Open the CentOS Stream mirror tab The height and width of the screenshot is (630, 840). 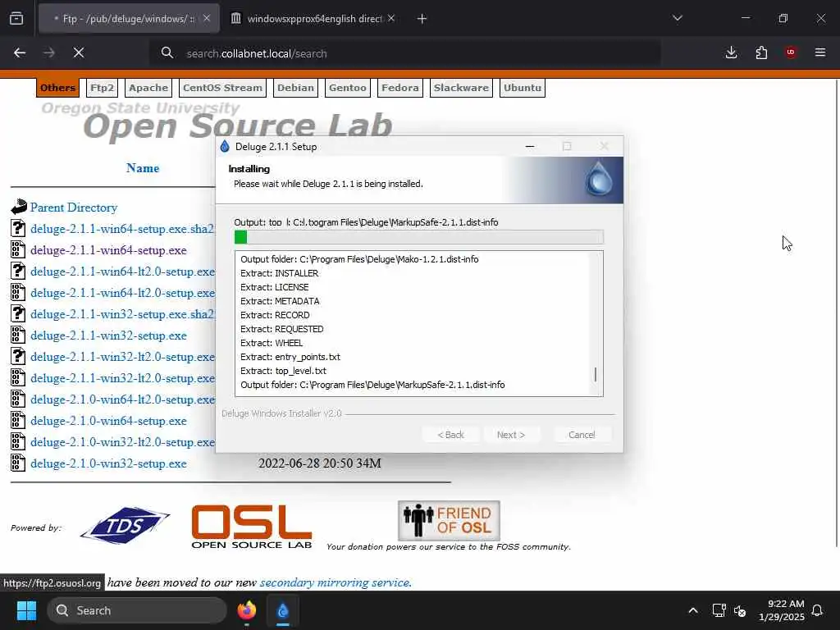(x=223, y=88)
